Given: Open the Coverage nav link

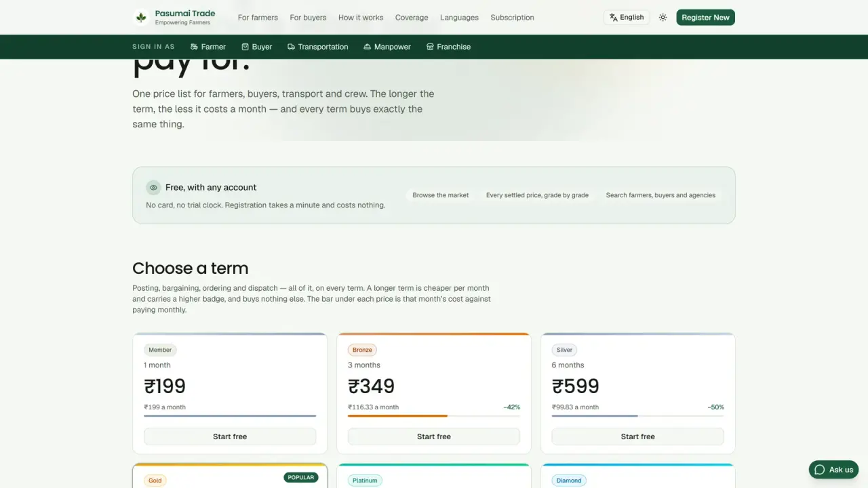Looking at the screenshot, I should click(412, 18).
